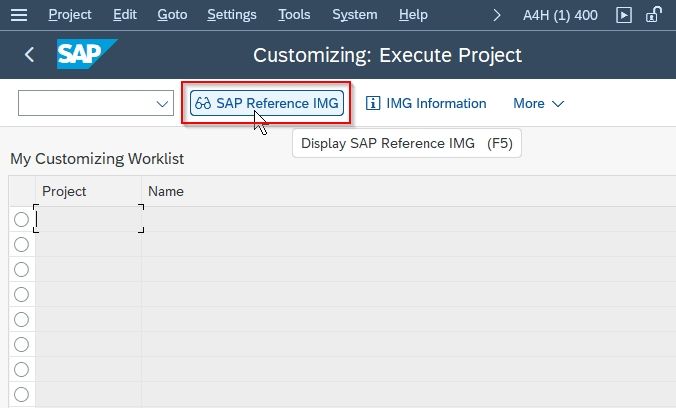Select the seventh worklist row radio button
The width and height of the screenshot is (676, 408).
[21, 370]
